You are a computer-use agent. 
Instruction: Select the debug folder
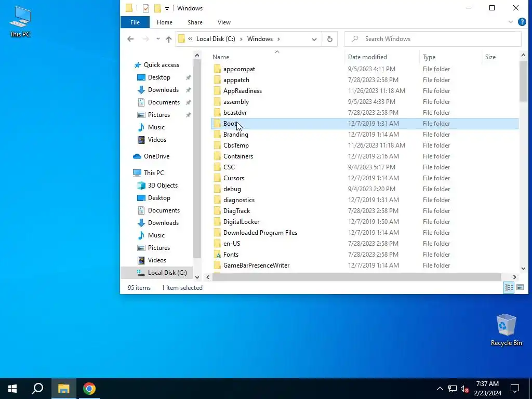232,189
